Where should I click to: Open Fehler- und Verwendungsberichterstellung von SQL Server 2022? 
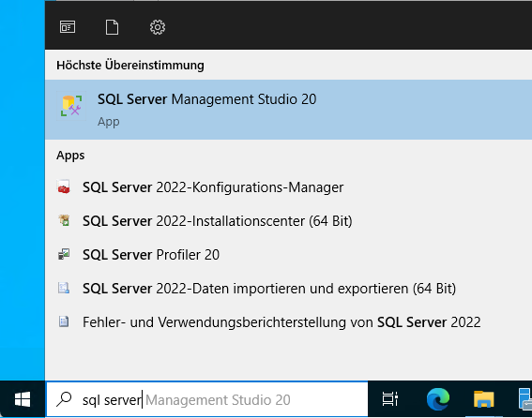tap(288, 322)
